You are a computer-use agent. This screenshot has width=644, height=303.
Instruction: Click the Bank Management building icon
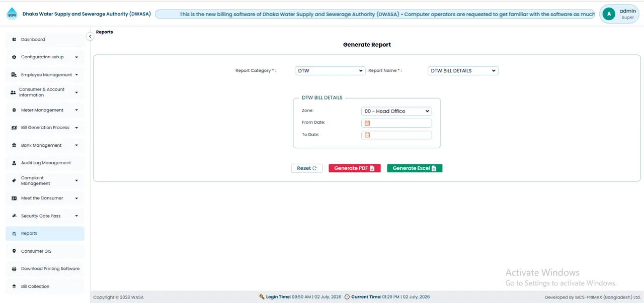[x=14, y=145]
